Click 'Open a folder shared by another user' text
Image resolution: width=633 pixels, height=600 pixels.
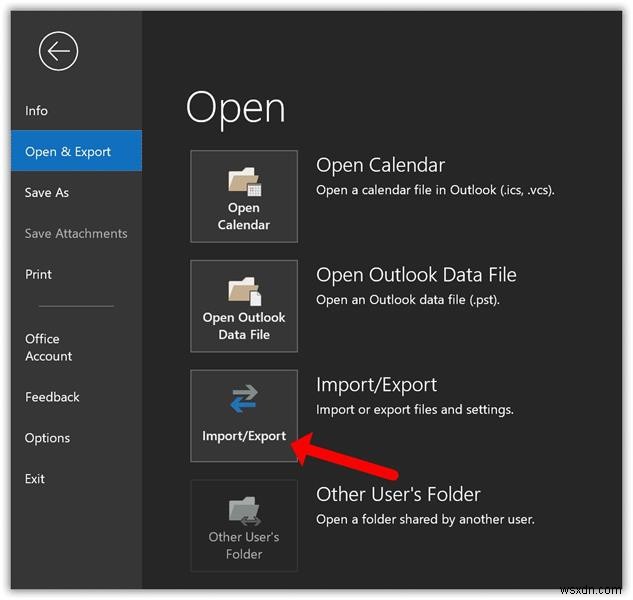pyautogui.click(x=425, y=520)
